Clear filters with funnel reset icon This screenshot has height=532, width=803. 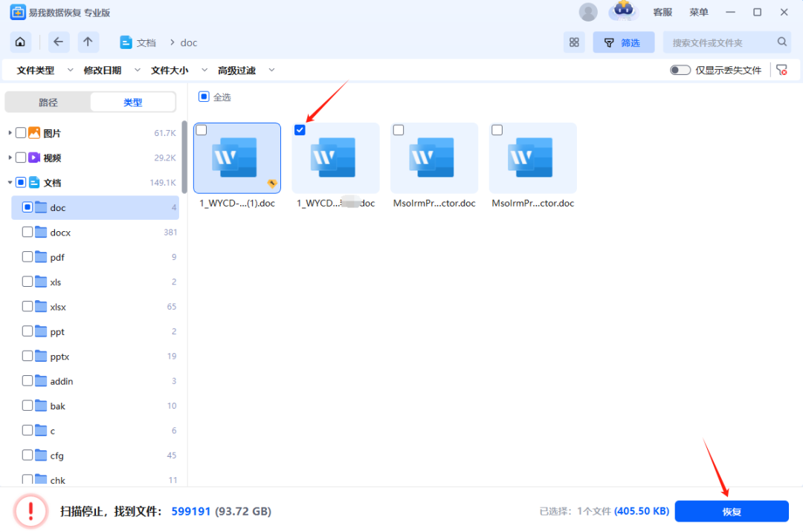781,70
